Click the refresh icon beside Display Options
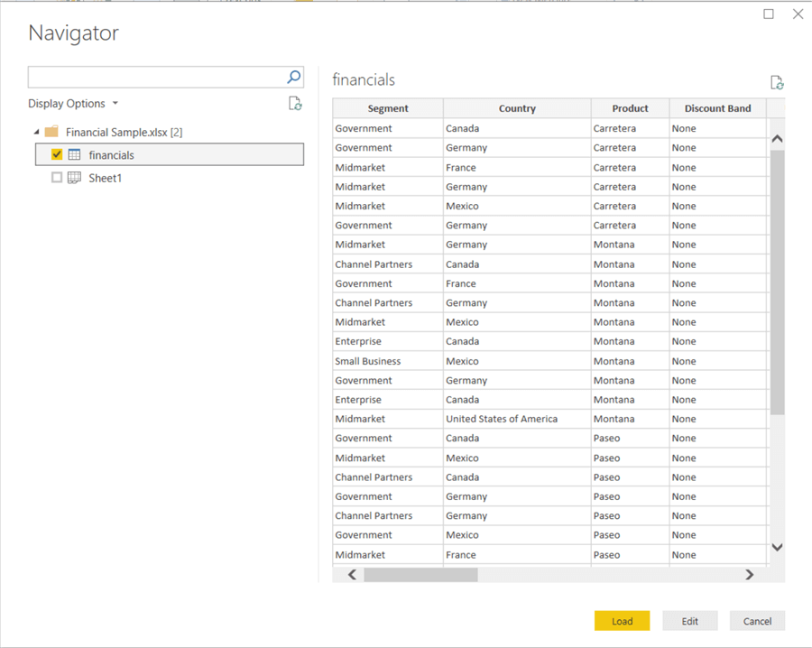 [x=295, y=104]
